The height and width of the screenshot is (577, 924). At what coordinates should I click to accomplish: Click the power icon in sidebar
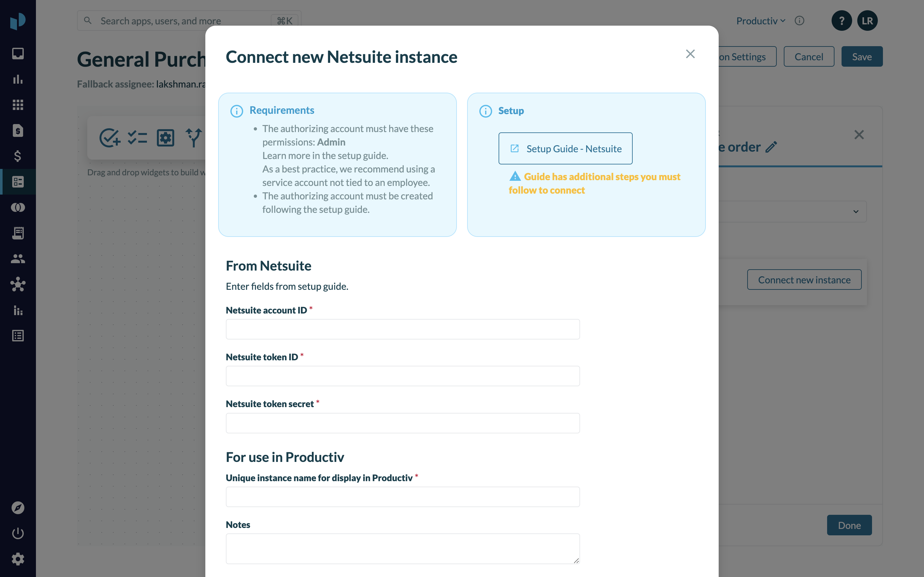18,533
